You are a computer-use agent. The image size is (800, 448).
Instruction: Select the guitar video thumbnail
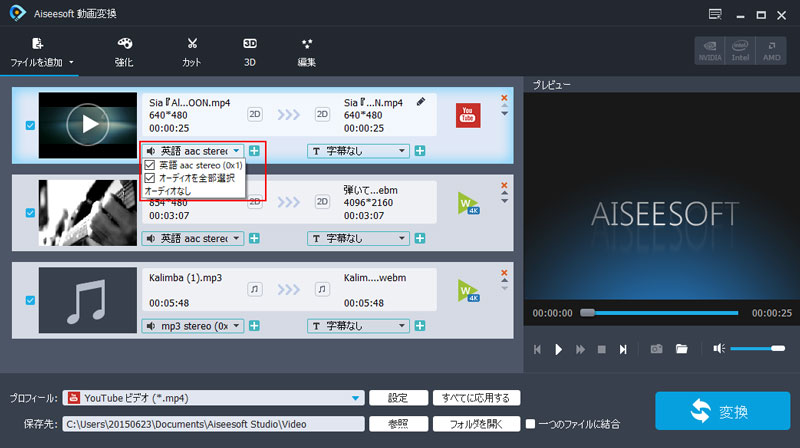(88, 213)
